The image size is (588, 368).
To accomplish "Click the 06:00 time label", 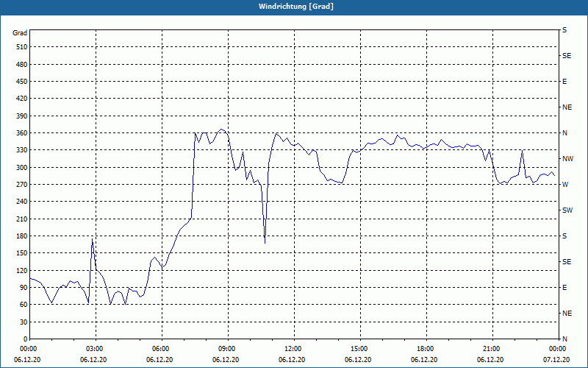I will coord(161,349).
